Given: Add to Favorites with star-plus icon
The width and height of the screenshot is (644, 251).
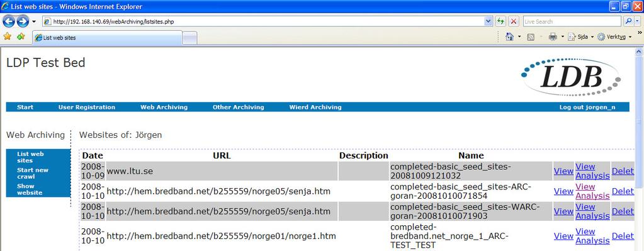Looking at the screenshot, I should [21, 37].
